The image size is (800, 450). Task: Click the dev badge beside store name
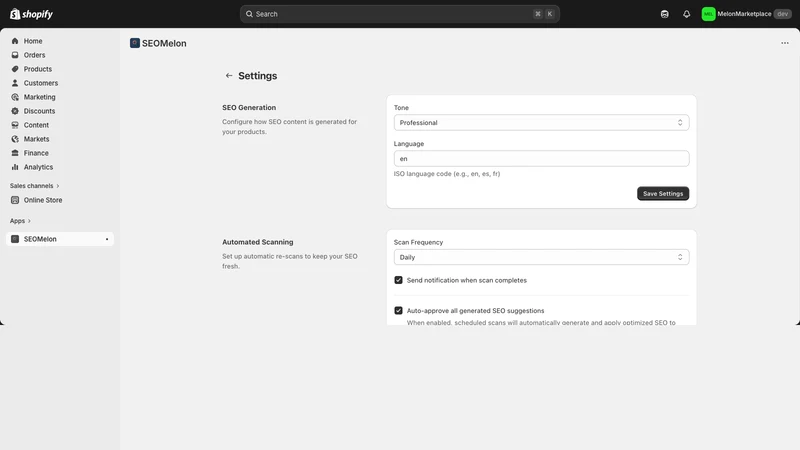[783, 14]
